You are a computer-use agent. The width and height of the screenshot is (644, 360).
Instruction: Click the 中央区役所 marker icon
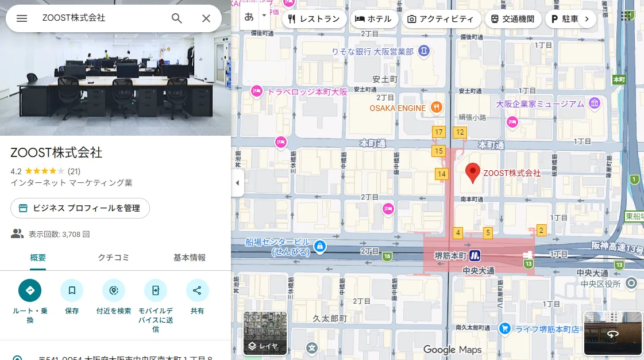[x=631, y=283]
